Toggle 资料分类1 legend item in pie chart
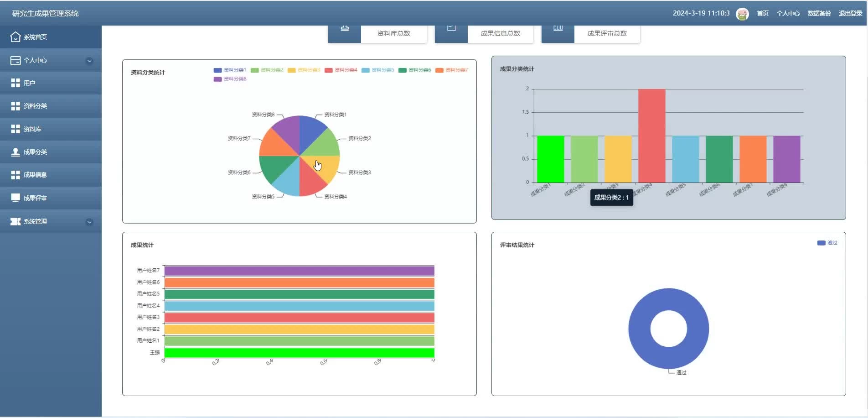868x418 pixels. coord(230,70)
